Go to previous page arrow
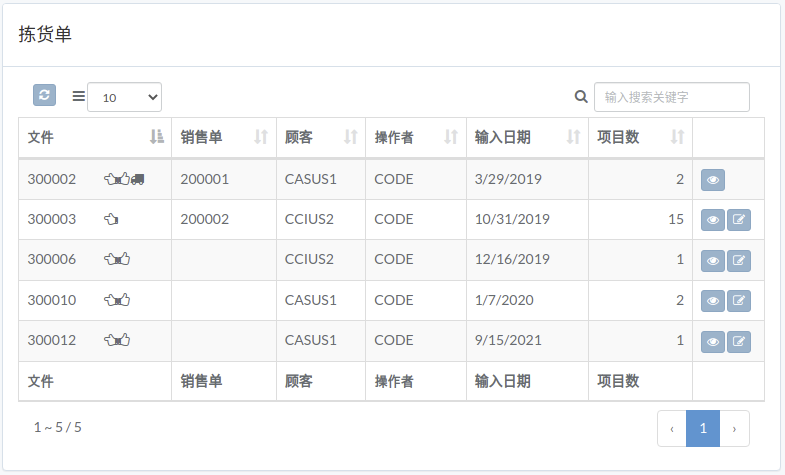Viewport: 785px width, 475px height. click(x=672, y=428)
